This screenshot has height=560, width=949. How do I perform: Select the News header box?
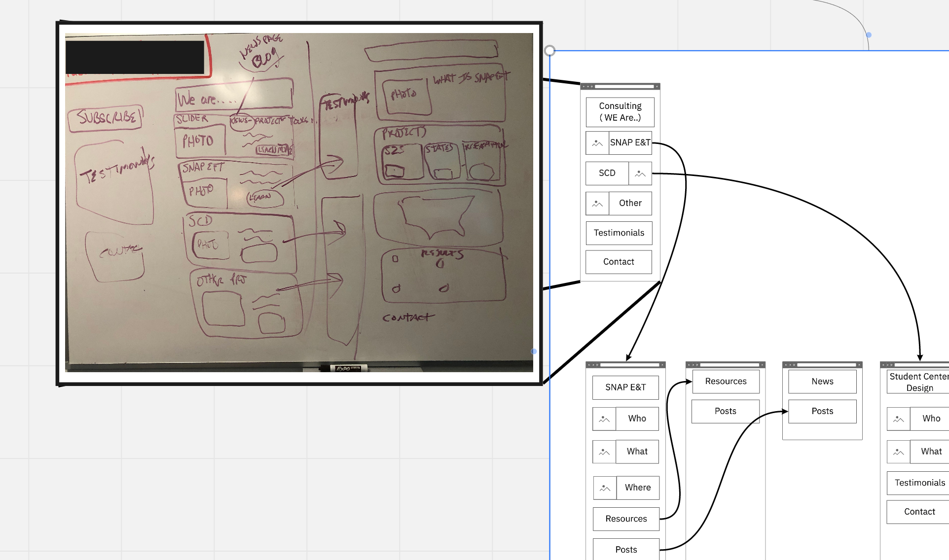point(822,382)
